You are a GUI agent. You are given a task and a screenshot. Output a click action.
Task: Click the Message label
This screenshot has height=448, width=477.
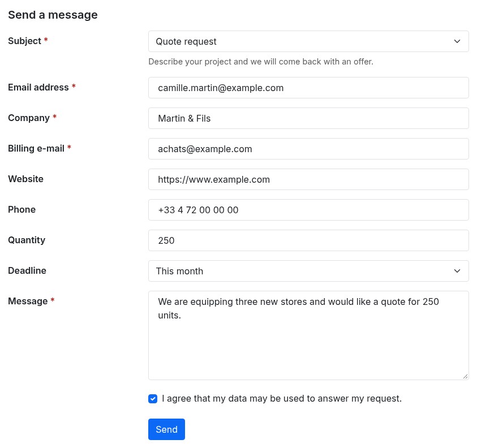point(28,301)
